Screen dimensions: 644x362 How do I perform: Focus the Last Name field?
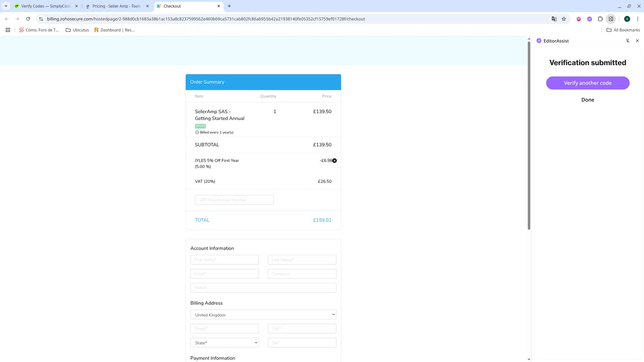click(x=302, y=259)
